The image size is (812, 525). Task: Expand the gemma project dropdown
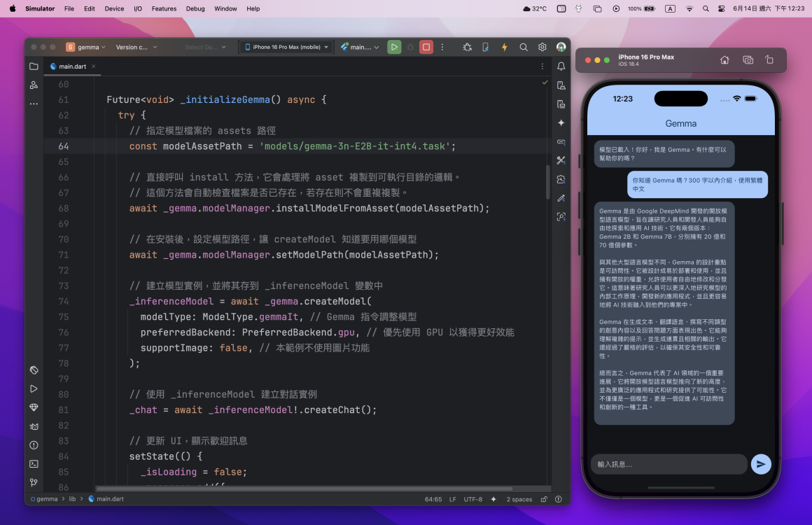coord(86,47)
